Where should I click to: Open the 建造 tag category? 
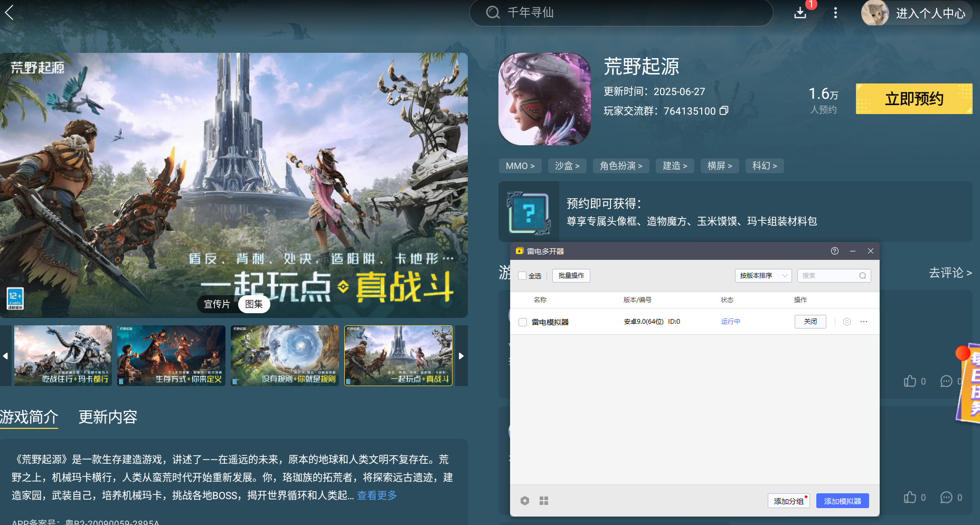[675, 166]
